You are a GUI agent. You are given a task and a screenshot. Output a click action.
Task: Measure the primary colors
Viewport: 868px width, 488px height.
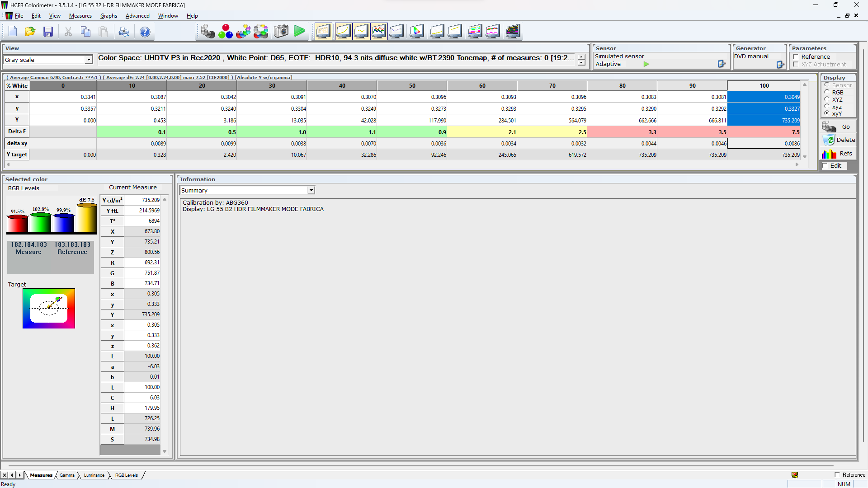click(226, 31)
